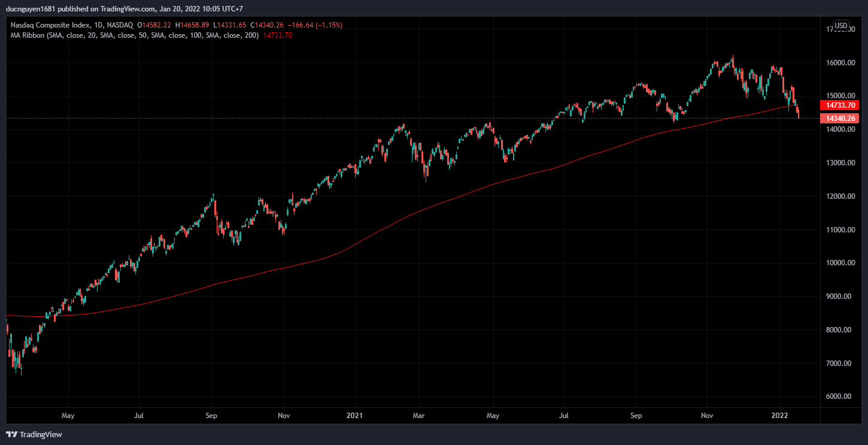868x445 pixels.
Task: Click the 14733.70 value in the MA Ribbon legend
Action: pyautogui.click(x=278, y=35)
